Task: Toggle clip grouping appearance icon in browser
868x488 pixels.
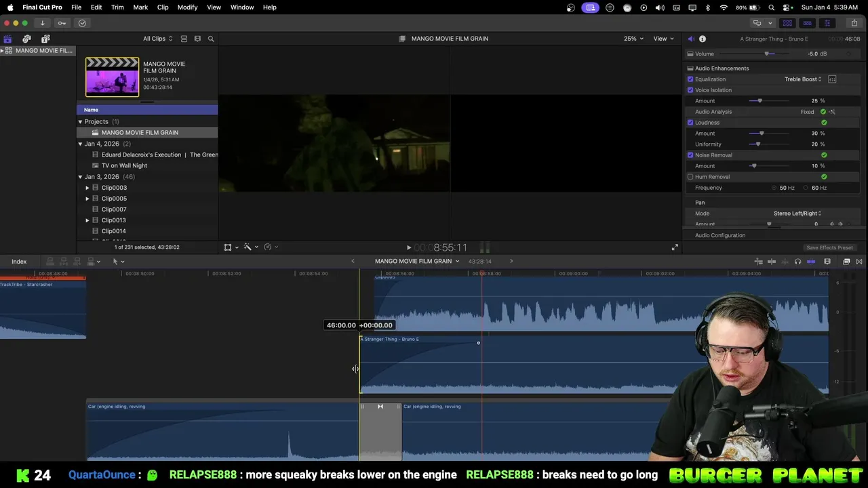Action: click(184, 39)
